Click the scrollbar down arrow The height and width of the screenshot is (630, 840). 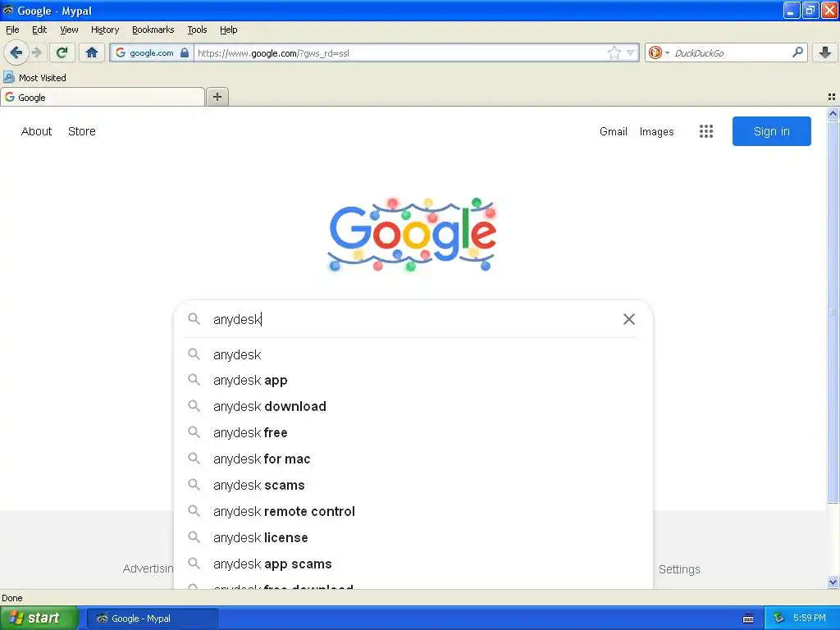833,582
